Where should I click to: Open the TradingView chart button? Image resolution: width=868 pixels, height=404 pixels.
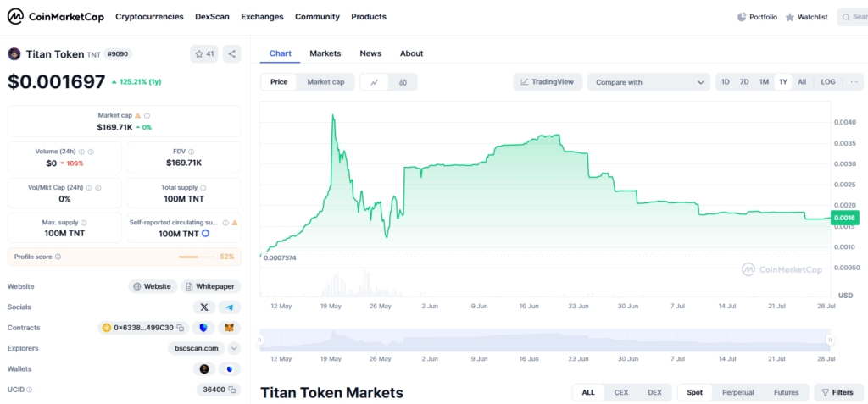tap(548, 82)
